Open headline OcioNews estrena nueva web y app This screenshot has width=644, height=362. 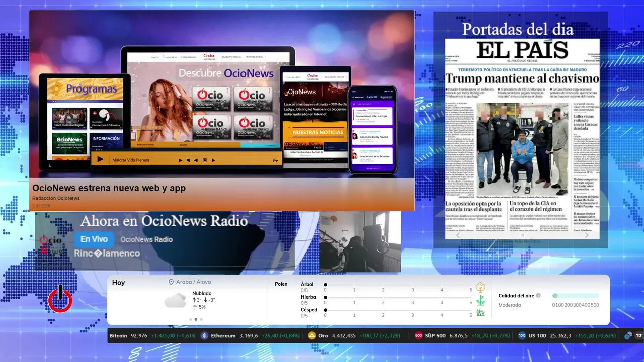point(109,188)
